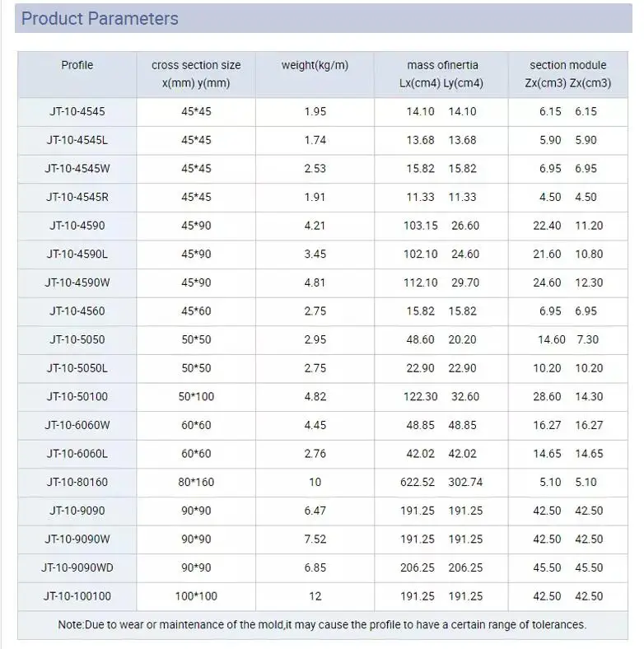Image resolution: width=644 pixels, height=649 pixels.
Task: Click the JT-10-4590 profile name
Action: [77, 226]
